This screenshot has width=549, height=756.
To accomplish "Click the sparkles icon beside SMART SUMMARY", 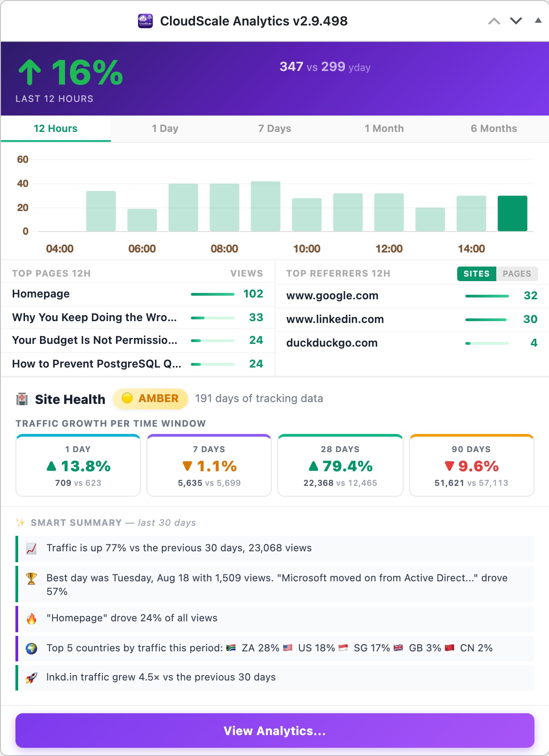I will (x=20, y=523).
